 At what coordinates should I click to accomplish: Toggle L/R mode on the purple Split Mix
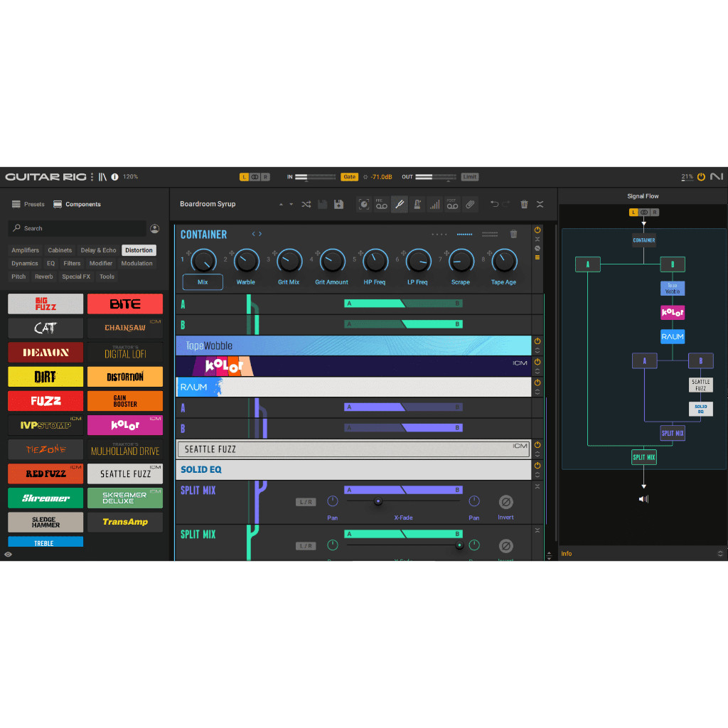click(x=306, y=502)
